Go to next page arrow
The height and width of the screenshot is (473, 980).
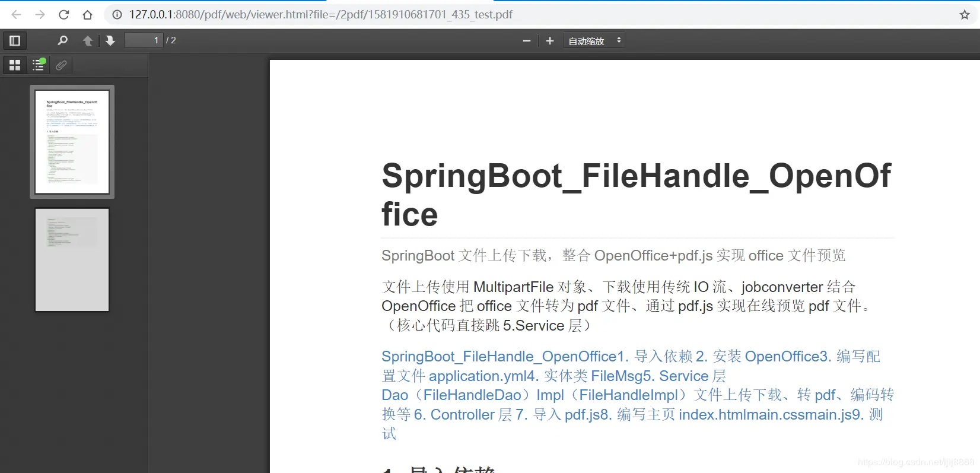tap(110, 40)
